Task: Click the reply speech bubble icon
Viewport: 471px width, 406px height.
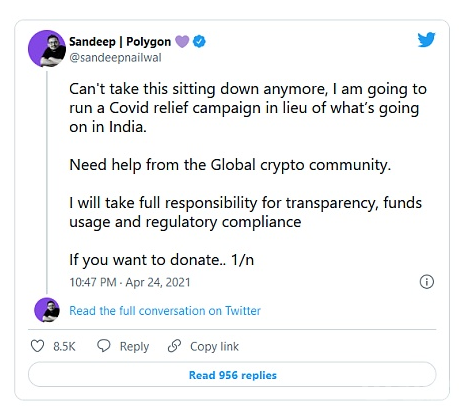Action: pos(104,346)
